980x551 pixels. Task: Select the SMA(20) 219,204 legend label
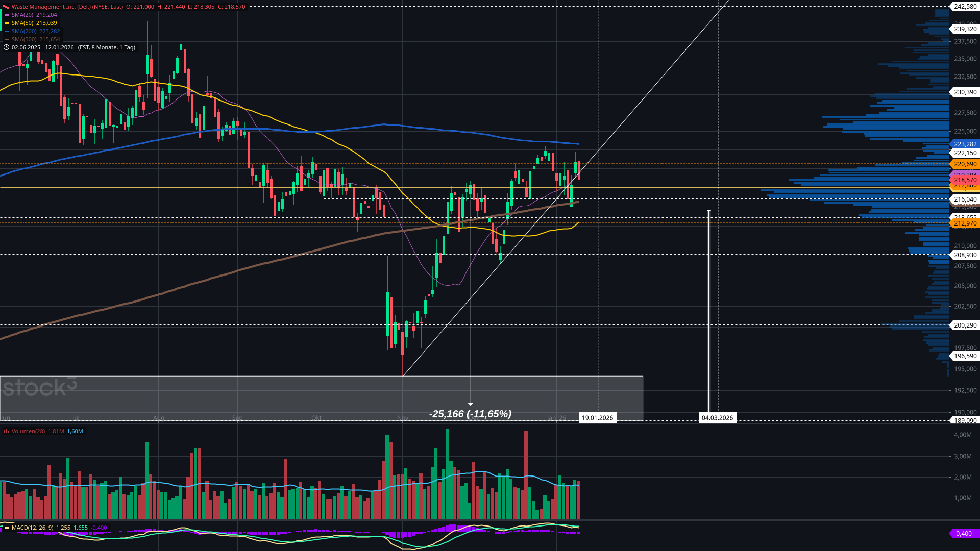click(x=34, y=15)
